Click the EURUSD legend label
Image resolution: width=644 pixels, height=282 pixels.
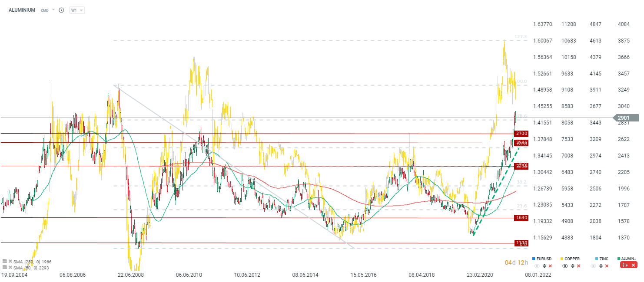coord(544,259)
